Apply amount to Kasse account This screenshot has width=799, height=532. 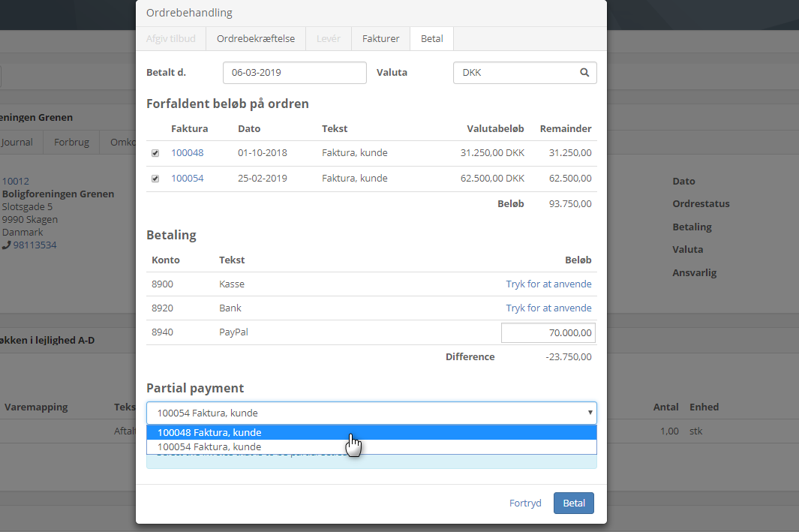click(x=548, y=284)
